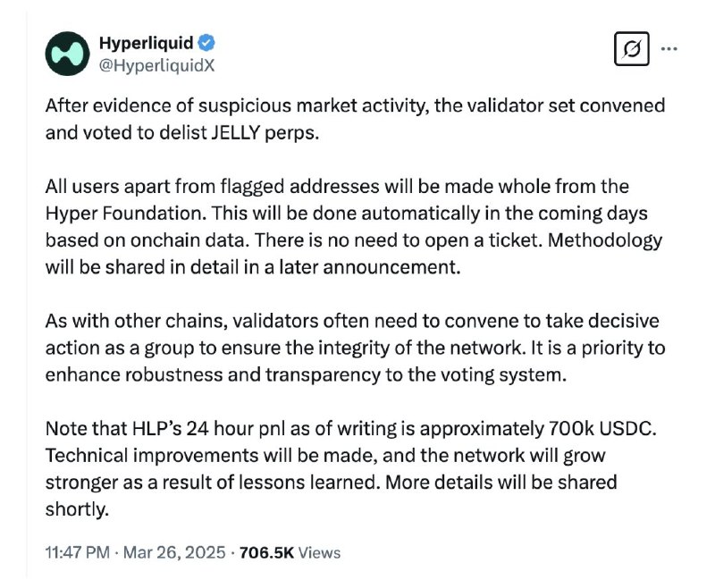
Task: Open the three-dot more options menu
Action: (x=669, y=48)
